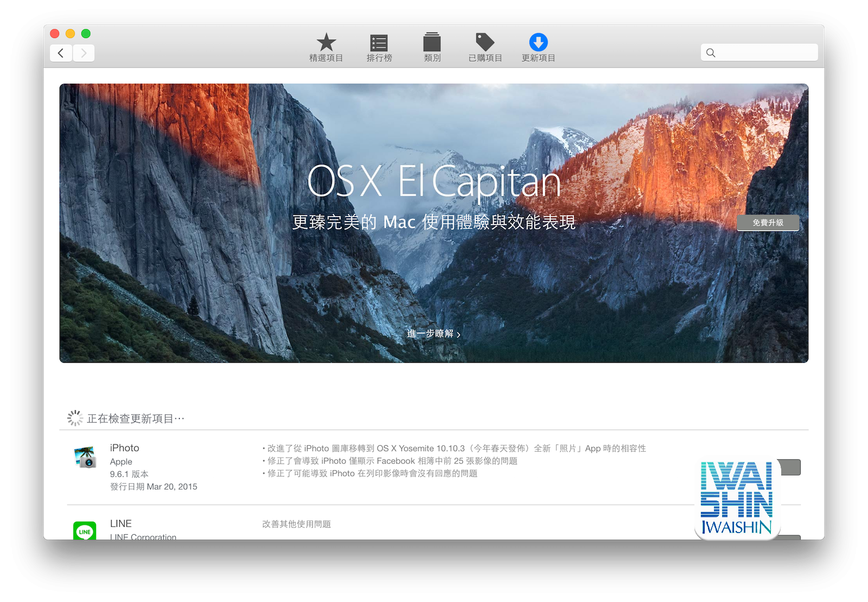Click the 改善其他使用問題 LINE update note
Screen dimensions: 868x602
[x=296, y=524]
